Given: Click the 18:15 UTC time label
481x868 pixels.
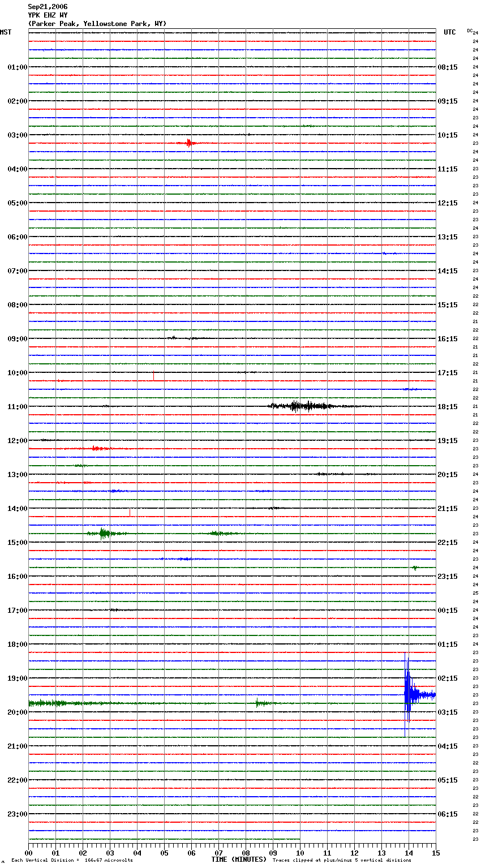Looking at the screenshot, I should click(x=448, y=407).
